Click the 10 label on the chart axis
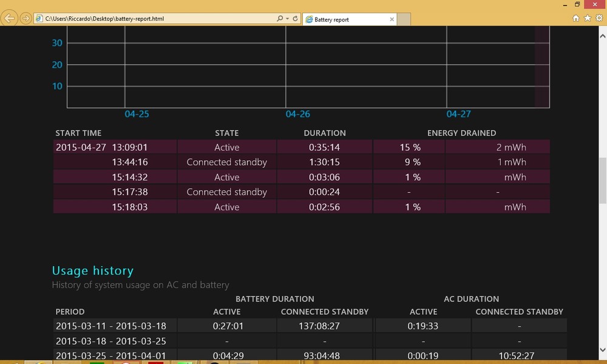The height and width of the screenshot is (364, 607). [57, 86]
